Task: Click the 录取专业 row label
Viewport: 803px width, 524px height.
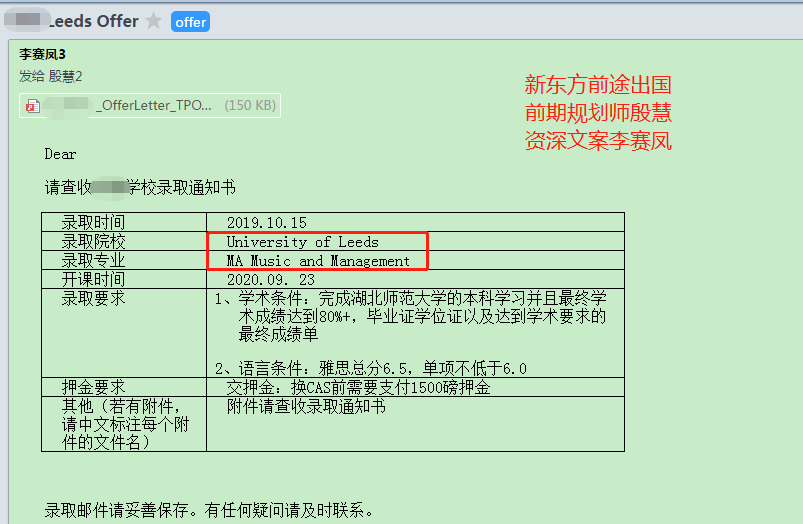Action: pyautogui.click(x=93, y=260)
